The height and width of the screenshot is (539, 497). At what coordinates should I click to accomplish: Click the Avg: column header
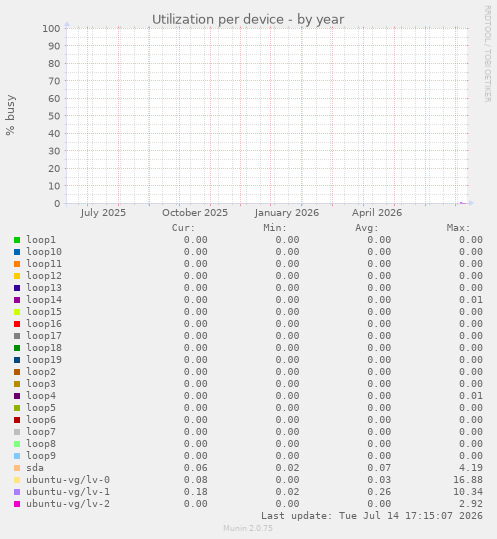click(x=367, y=228)
